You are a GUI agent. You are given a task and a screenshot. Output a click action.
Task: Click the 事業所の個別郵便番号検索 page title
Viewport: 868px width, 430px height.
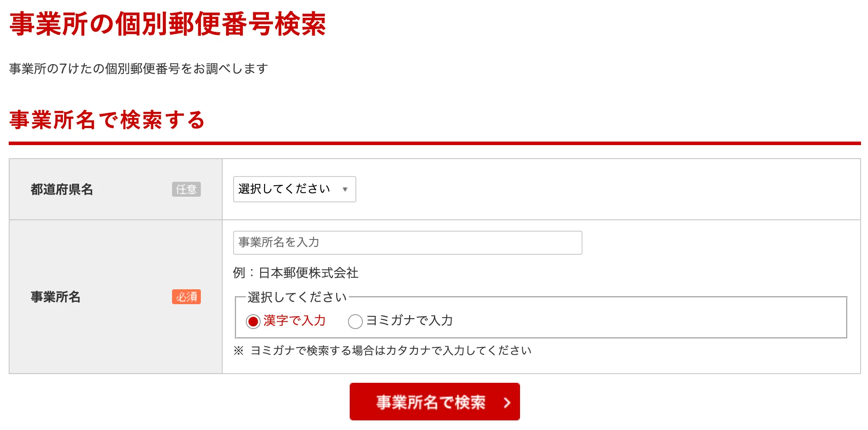point(168,24)
